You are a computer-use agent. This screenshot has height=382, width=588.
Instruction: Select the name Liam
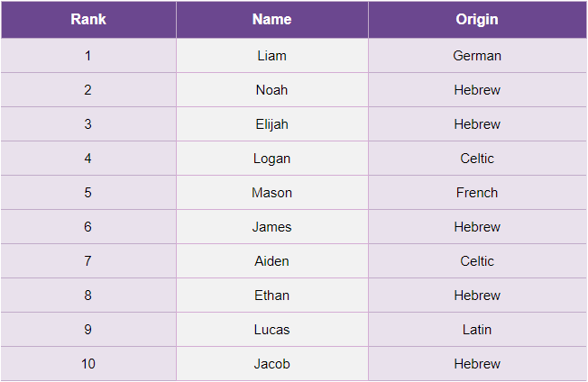[x=271, y=56]
